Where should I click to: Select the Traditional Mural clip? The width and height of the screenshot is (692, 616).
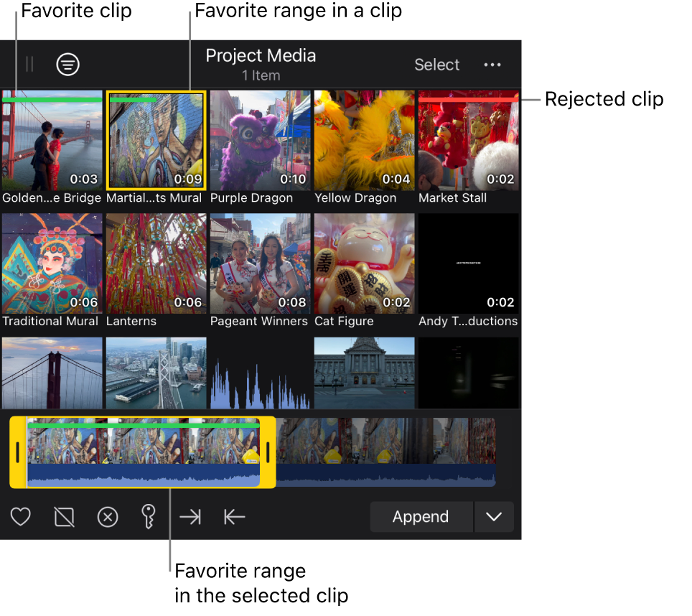pyautogui.click(x=52, y=263)
